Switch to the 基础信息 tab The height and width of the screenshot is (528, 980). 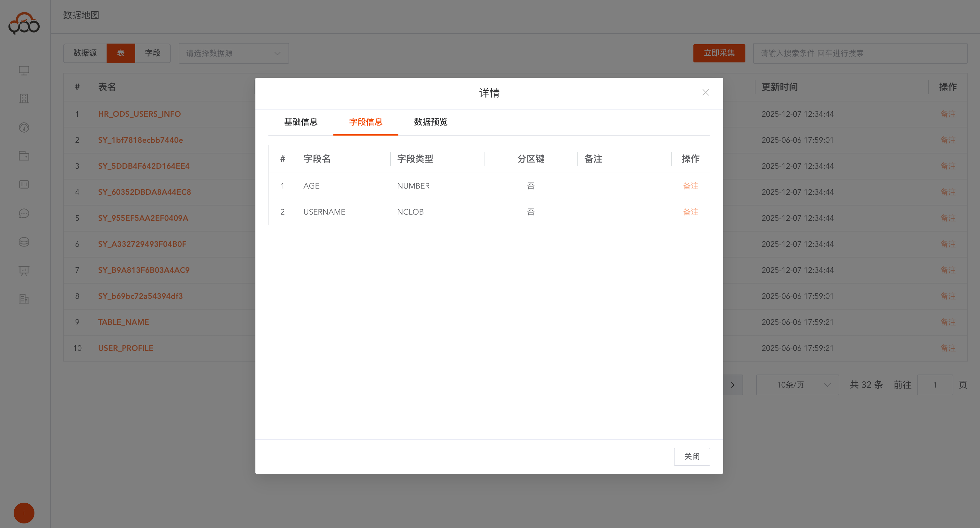pos(301,122)
